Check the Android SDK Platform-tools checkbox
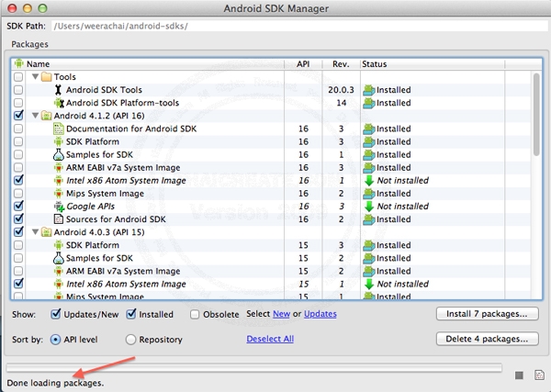The width and height of the screenshot is (551, 392). click(x=18, y=103)
